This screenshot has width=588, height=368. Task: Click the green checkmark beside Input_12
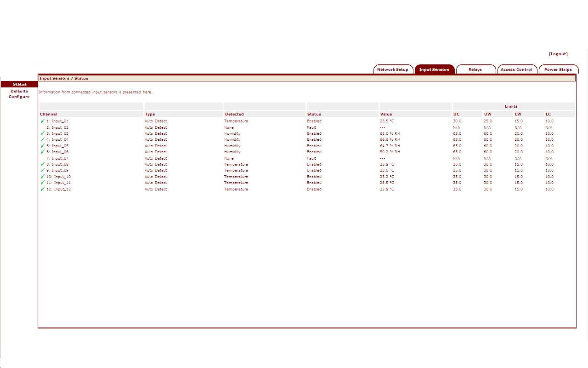[43, 189]
